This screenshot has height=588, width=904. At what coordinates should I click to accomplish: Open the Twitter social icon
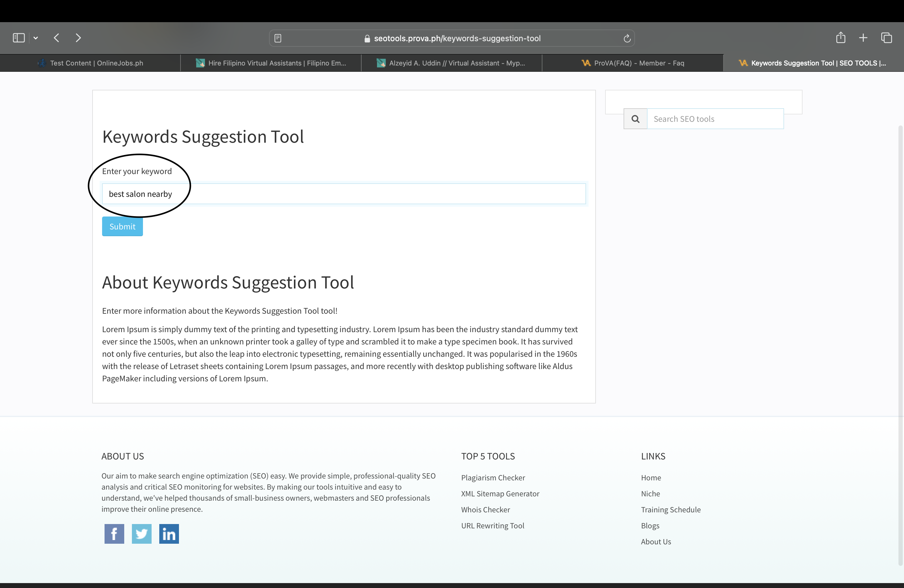[x=142, y=534]
